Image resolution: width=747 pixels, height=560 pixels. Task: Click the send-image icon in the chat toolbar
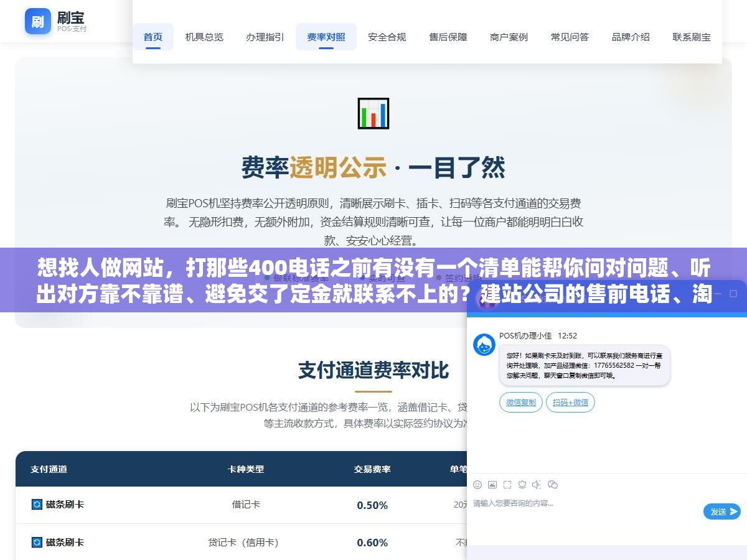492,485
